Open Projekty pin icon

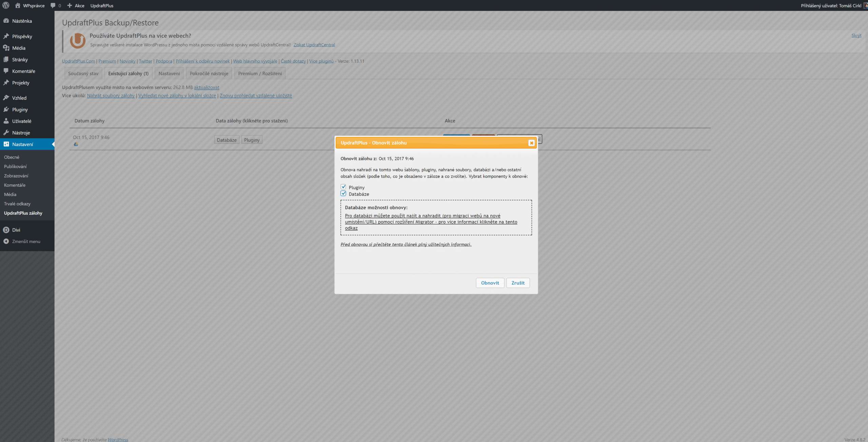[x=6, y=82]
